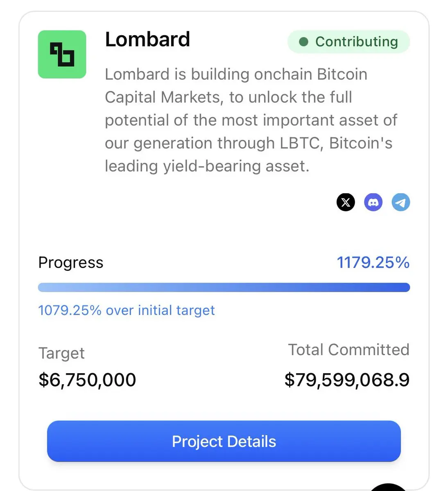Open the Discord community icon
448x491 pixels.
[373, 202]
